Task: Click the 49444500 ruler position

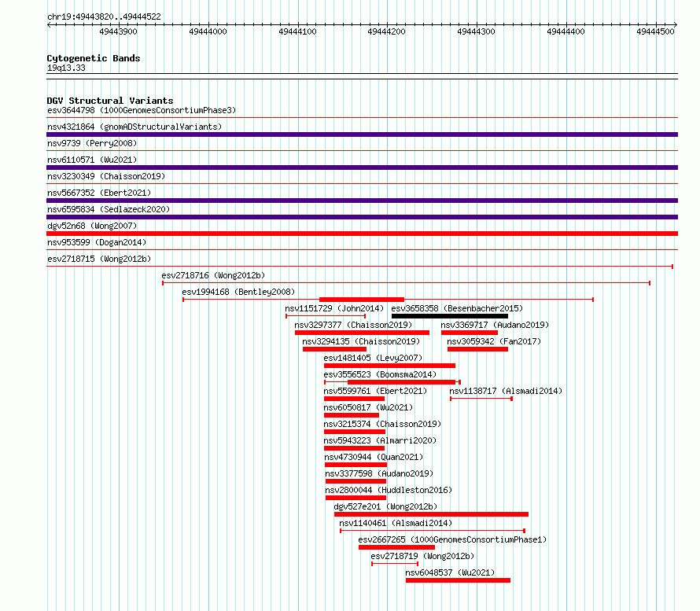Action: [x=655, y=31]
